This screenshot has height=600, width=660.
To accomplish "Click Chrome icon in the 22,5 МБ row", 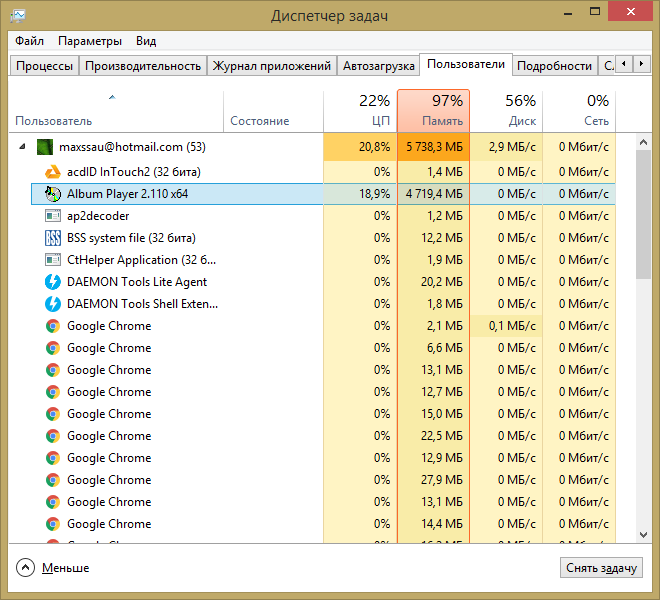I will tap(53, 436).
